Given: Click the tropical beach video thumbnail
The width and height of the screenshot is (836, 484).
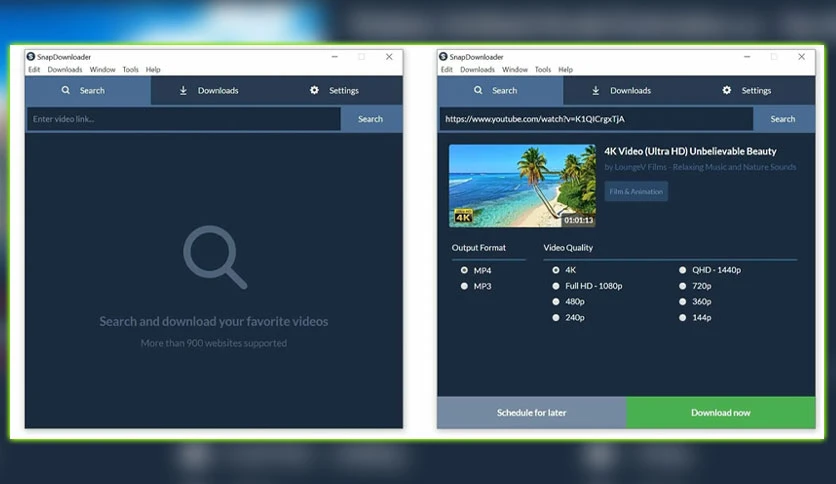Looking at the screenshot, I should pos(522,185).
